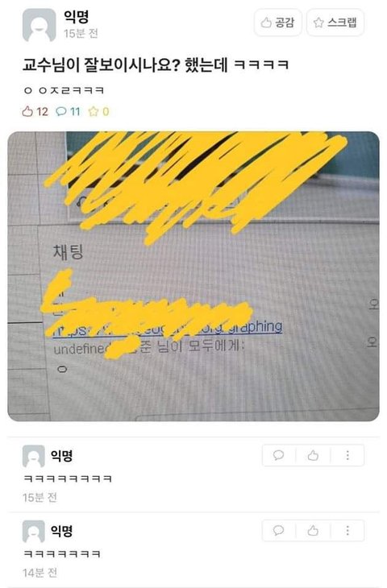Screen dimensions: 387x588
Task: Click the 15분 전 timestamp on first comment
Action: [x=40, y=498]
